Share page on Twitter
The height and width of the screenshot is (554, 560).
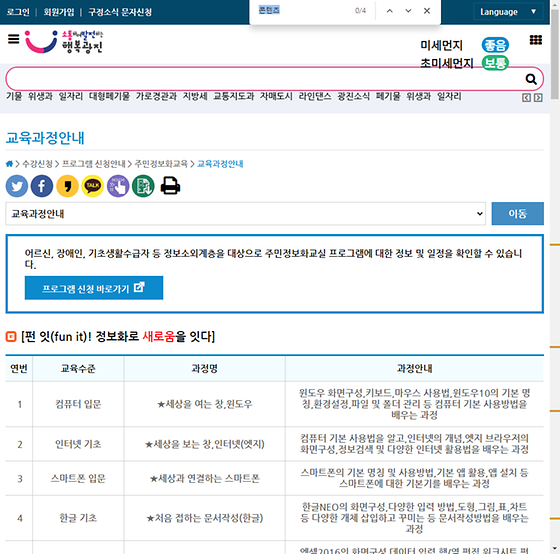point(17,186)
